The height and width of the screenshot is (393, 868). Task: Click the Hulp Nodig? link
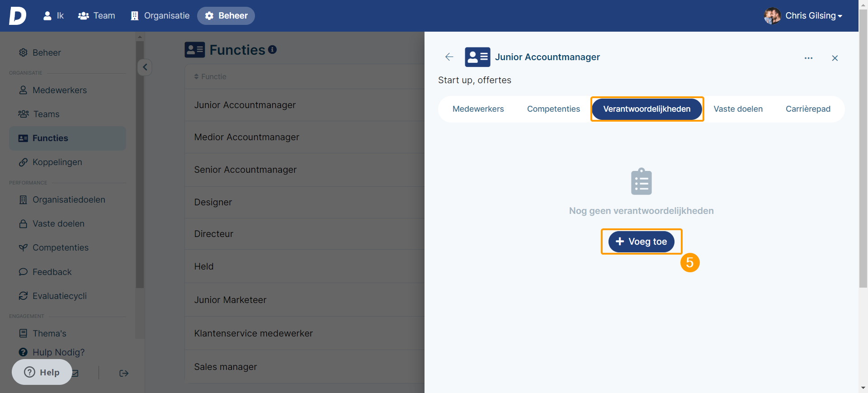(52, 352)
